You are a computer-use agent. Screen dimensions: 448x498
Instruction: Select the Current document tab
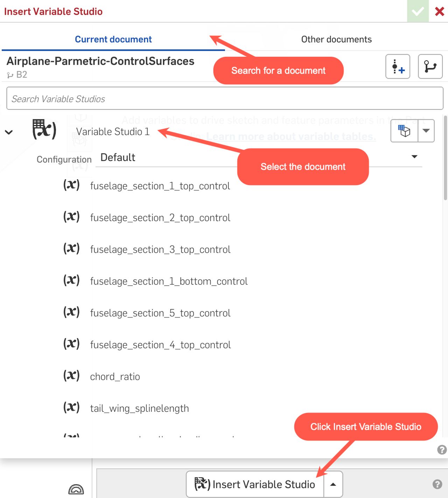coord(113,39)
